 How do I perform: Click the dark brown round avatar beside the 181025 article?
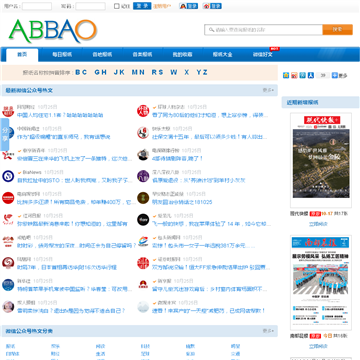(x=143, y=198)
